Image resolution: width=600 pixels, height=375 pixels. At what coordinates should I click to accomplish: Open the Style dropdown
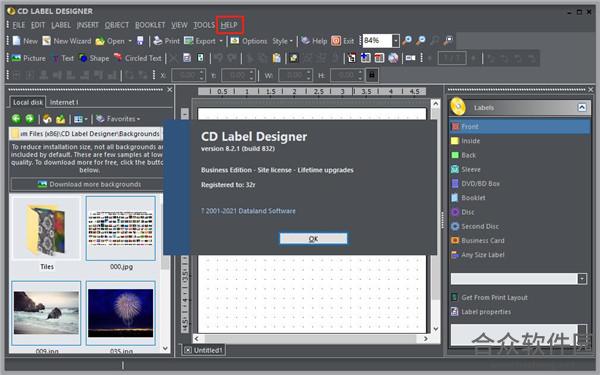click(x=282, y=41)
